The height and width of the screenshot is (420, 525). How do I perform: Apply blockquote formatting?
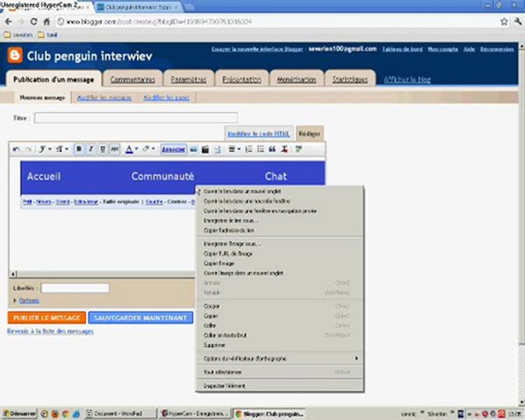coord(272,149)
